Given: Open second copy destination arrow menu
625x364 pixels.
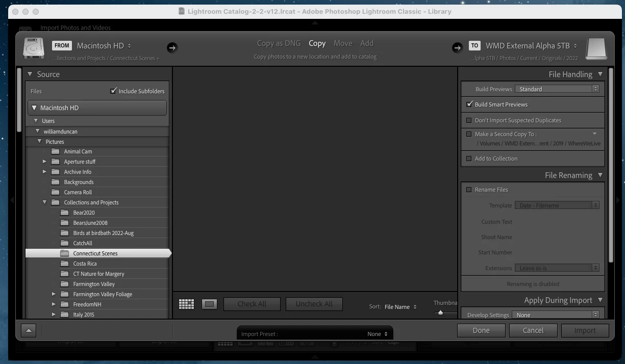Looking at the screenshot, I should (594, 134).
